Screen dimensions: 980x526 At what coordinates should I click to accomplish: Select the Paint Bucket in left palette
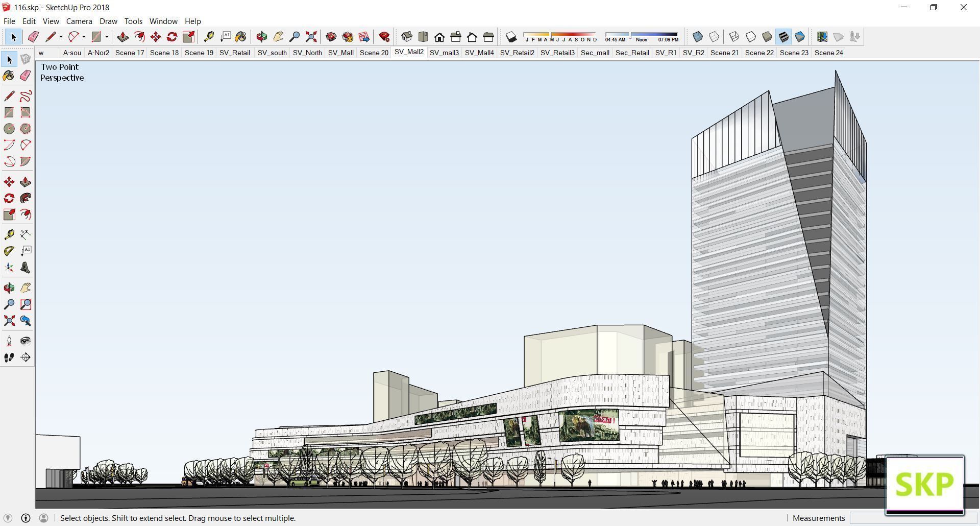pos(9,76)
